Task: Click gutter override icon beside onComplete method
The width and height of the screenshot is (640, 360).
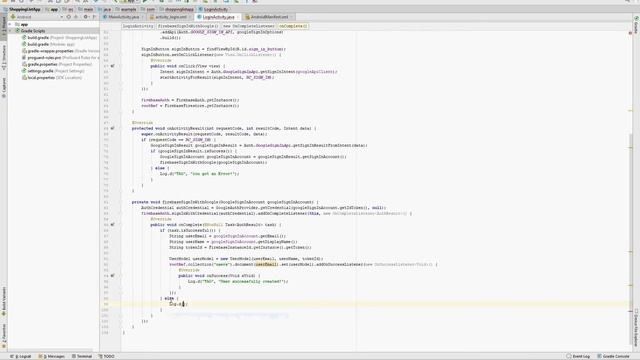Action: pos(112,224)
